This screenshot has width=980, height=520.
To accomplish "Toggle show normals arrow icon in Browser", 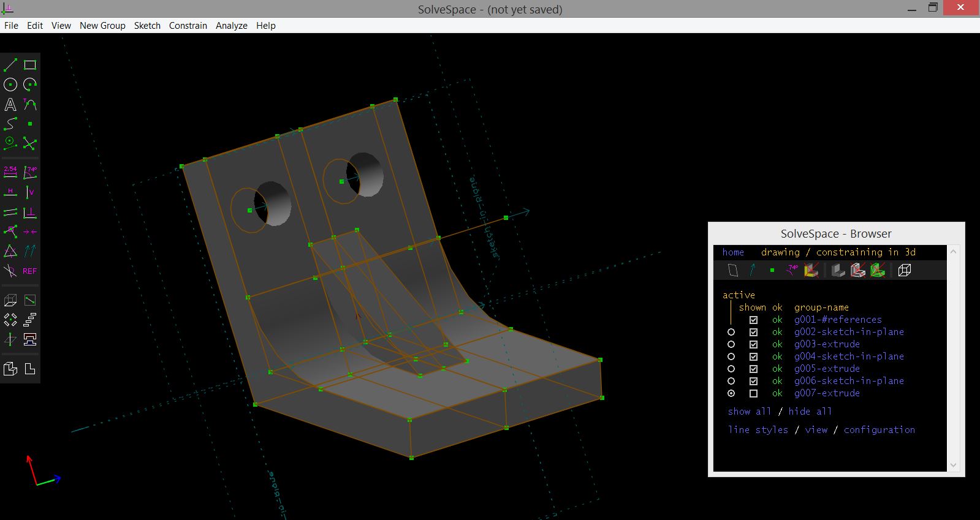I will [753, 270].
